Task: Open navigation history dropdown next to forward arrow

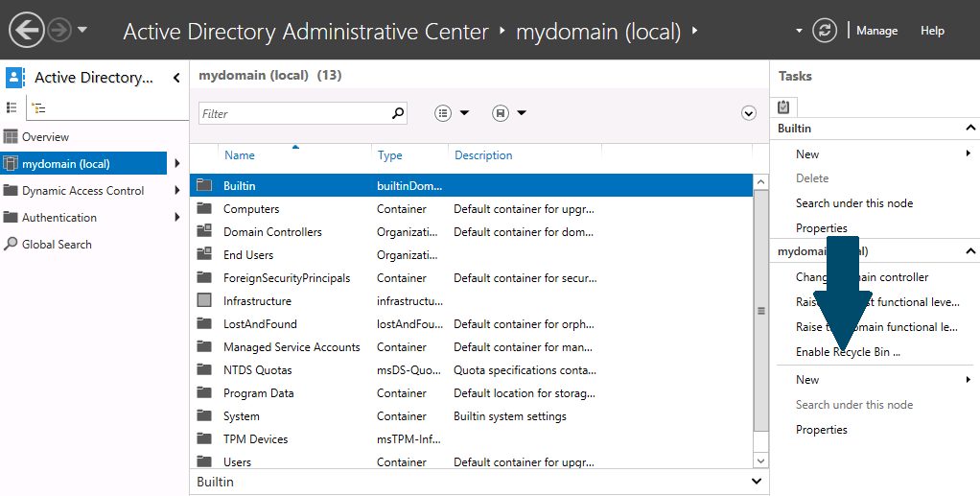Action: tap(82, 30)
